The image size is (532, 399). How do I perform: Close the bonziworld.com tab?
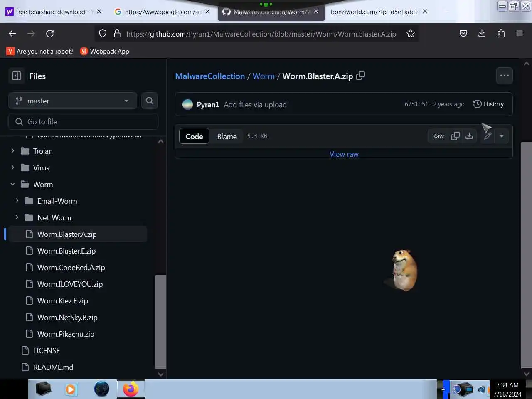click(425, 12)
